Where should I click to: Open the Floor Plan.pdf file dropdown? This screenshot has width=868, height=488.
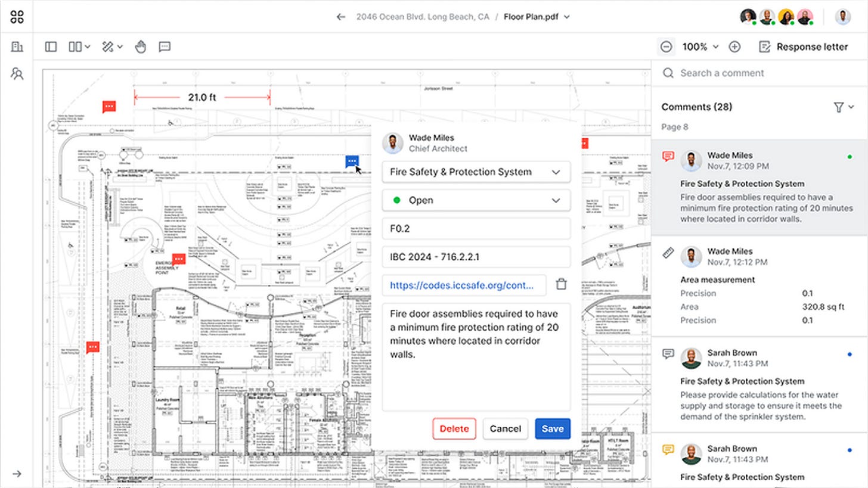537,17
